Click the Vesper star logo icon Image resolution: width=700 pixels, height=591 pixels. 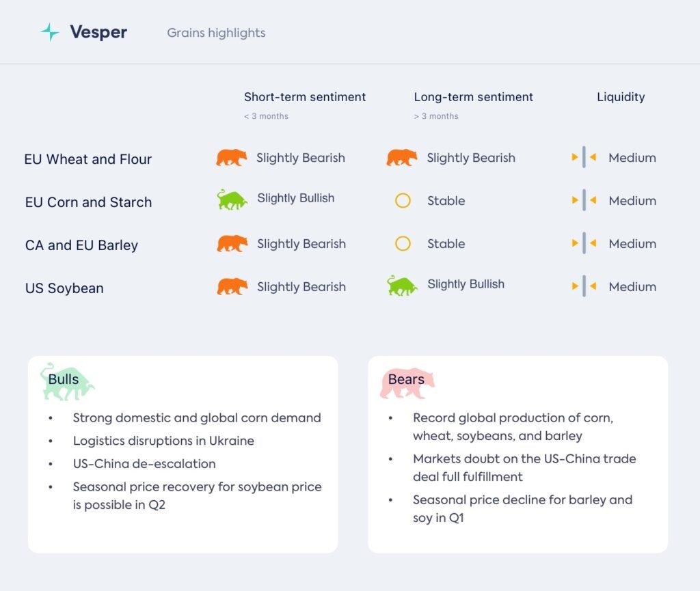[x=49, y=32]
